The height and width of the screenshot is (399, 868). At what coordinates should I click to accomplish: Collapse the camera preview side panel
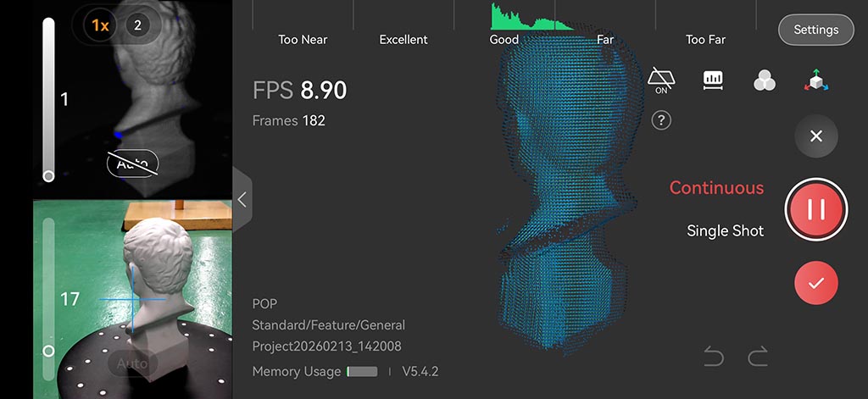242,200
